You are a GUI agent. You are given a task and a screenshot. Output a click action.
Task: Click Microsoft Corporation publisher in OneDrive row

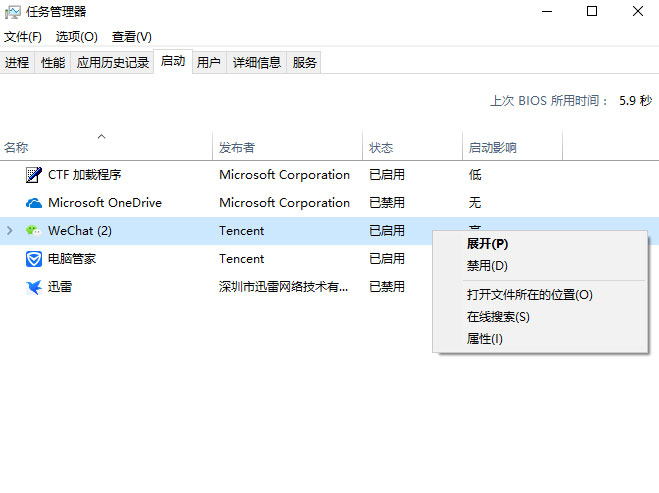pos(285,203)
